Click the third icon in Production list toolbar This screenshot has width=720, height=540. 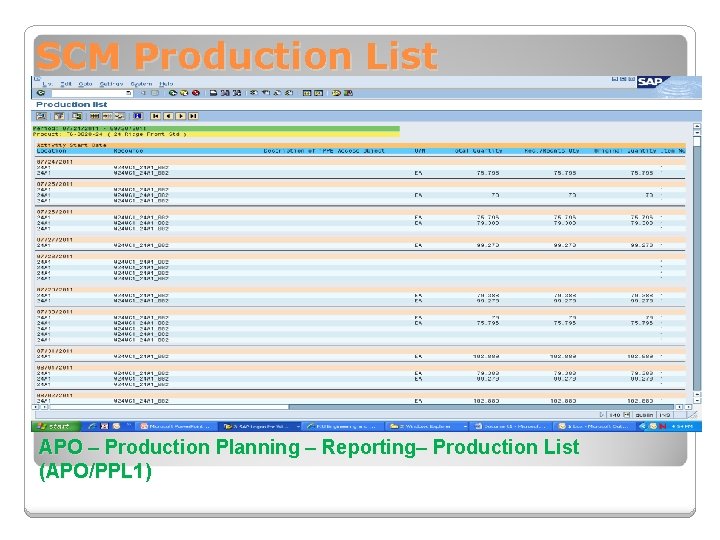77,116
